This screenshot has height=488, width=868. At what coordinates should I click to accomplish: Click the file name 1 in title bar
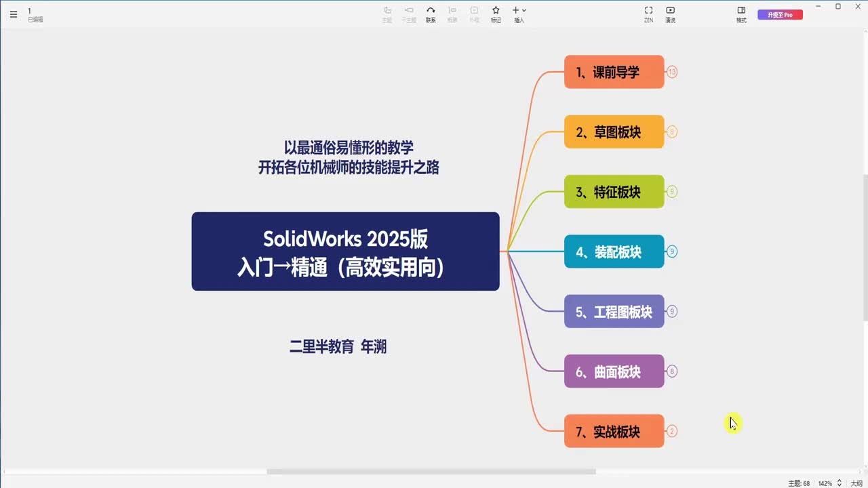pyautogui.click(x=29, y=11)
